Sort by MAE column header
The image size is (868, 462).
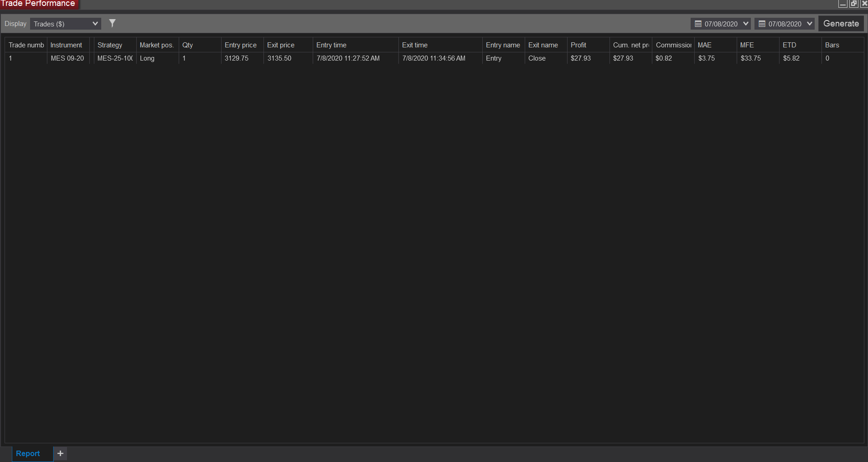coord(716,45)
